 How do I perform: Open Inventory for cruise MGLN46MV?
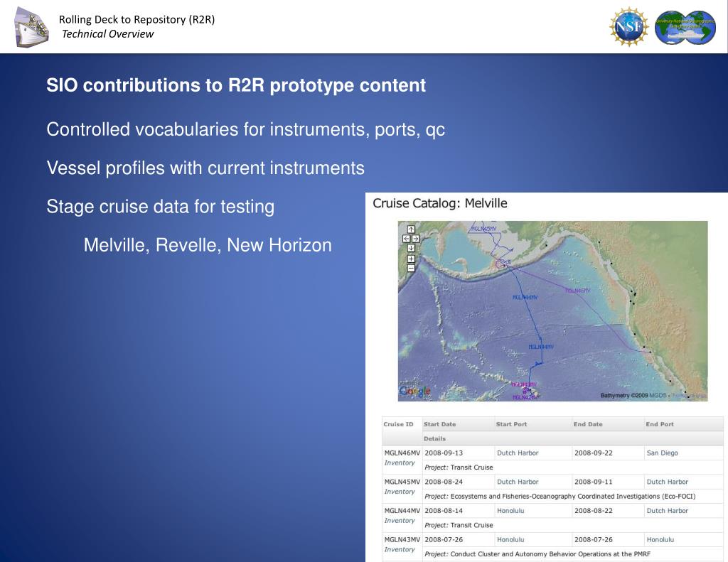tap(400, 463)
